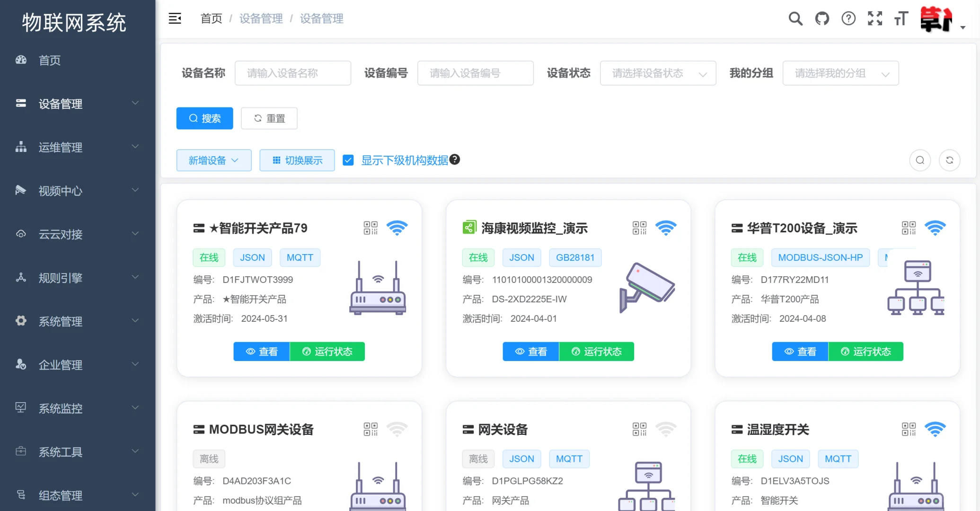Open the search magnifier in the top navbar
Viewport: 980px width, 511px height.
pyautogui.click(x=795, y=18)
